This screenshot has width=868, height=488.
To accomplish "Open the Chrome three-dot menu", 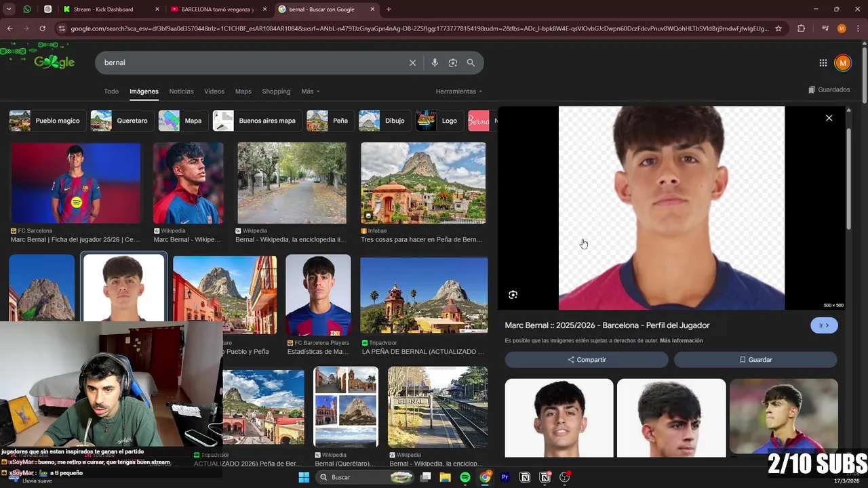I will [858, 28].
